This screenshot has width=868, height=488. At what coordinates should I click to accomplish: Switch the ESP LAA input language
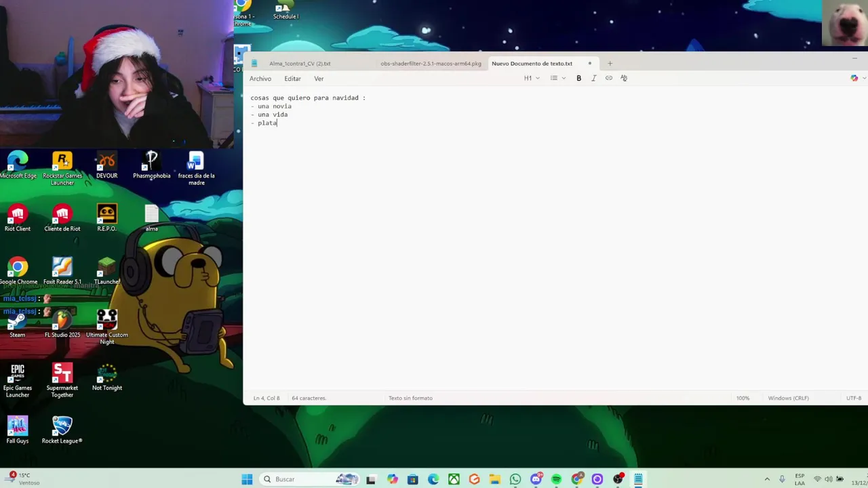[x=800, y=479]
